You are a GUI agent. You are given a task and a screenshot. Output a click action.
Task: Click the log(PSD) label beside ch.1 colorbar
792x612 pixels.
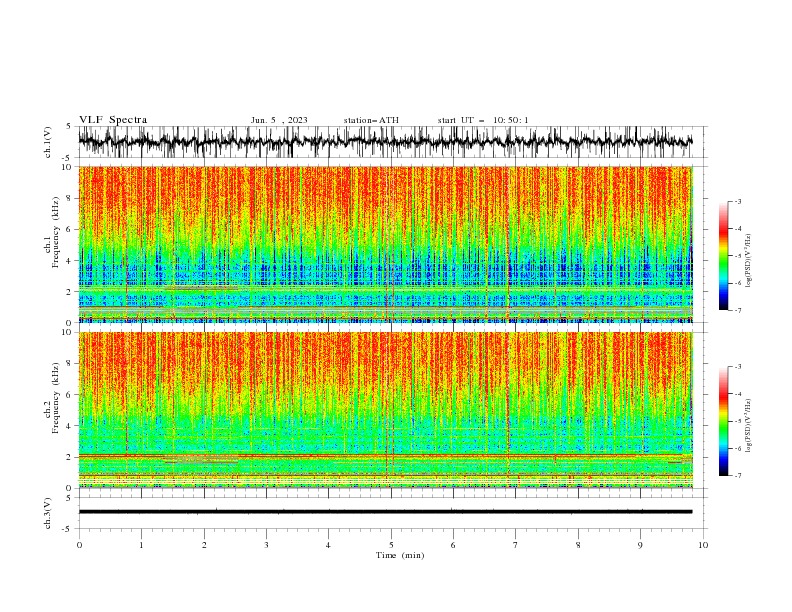[748, 261]
